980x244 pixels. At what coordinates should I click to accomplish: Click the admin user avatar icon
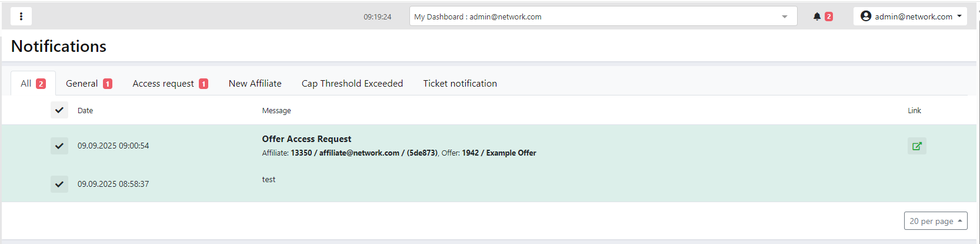(865, 17)
